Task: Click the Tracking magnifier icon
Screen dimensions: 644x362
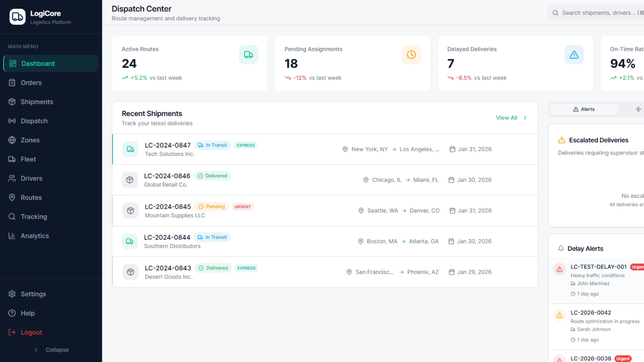Action: click(12, 217)
